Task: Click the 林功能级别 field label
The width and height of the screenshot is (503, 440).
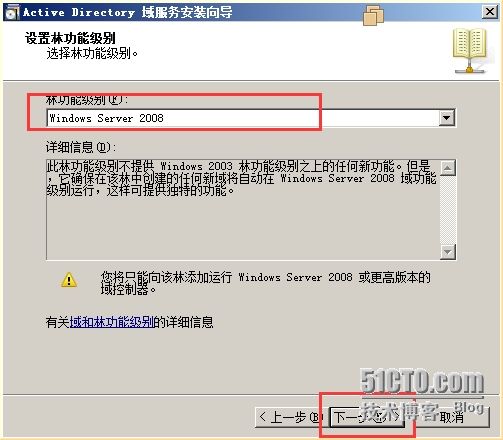Action: 87,99
